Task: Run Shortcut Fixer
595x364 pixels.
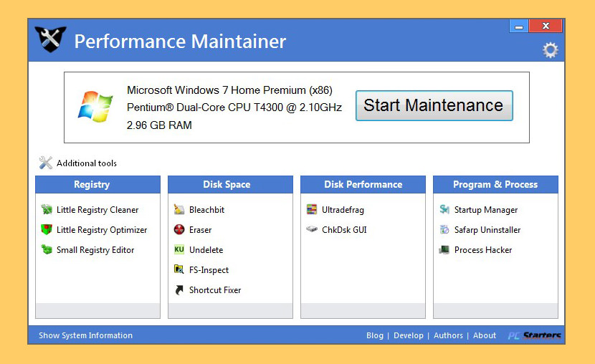Action: pos(215,290)
